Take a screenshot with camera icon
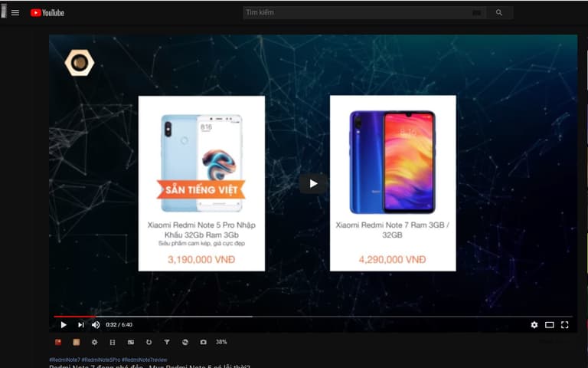 click(x=203, y=342)
